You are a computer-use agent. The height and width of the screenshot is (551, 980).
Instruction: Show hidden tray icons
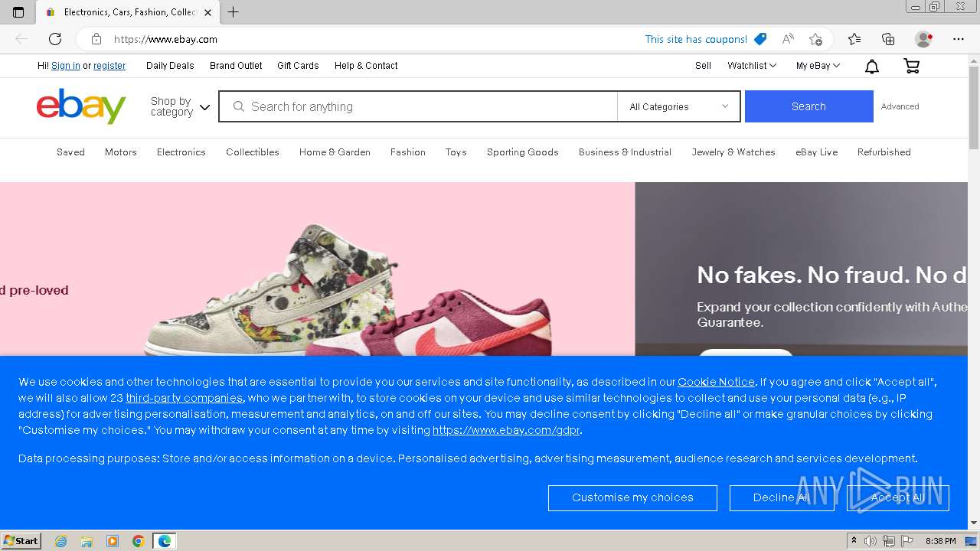pos(854,541)
